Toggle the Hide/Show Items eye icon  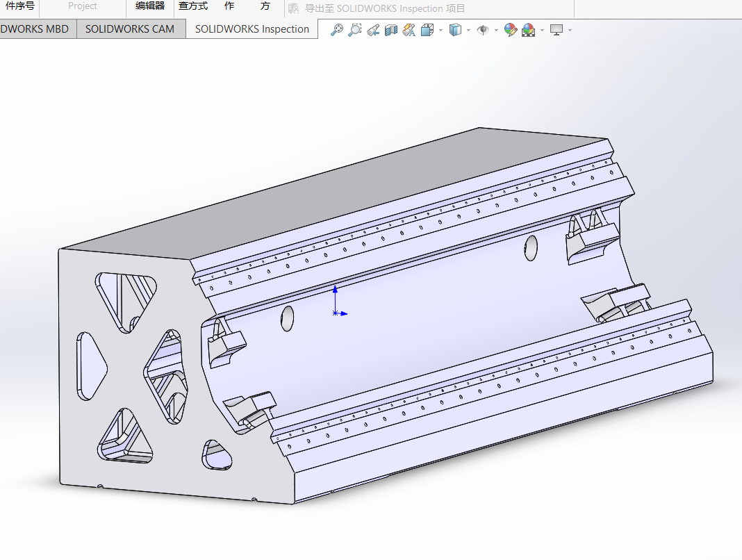point(483,30)
